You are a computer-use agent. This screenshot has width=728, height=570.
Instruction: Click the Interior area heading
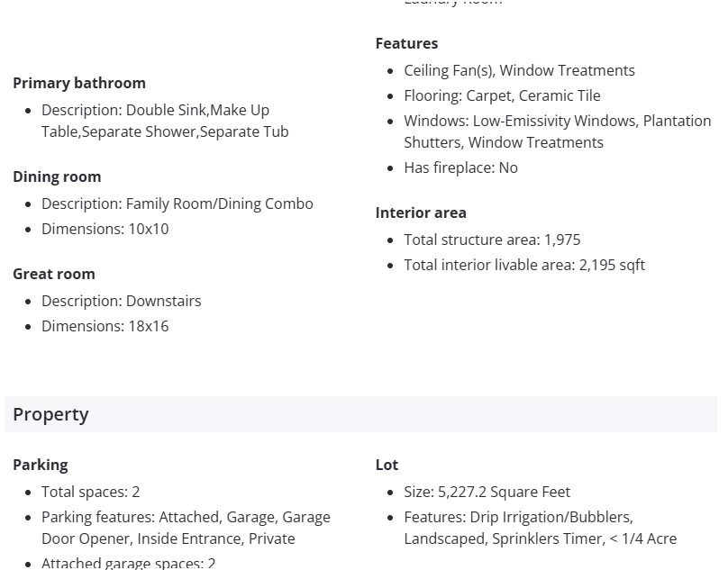point(421,213)
